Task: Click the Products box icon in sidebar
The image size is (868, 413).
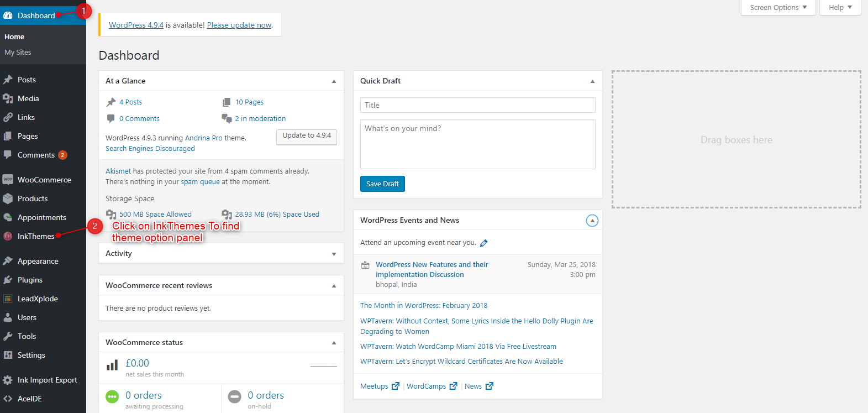Action: point(8,198)
